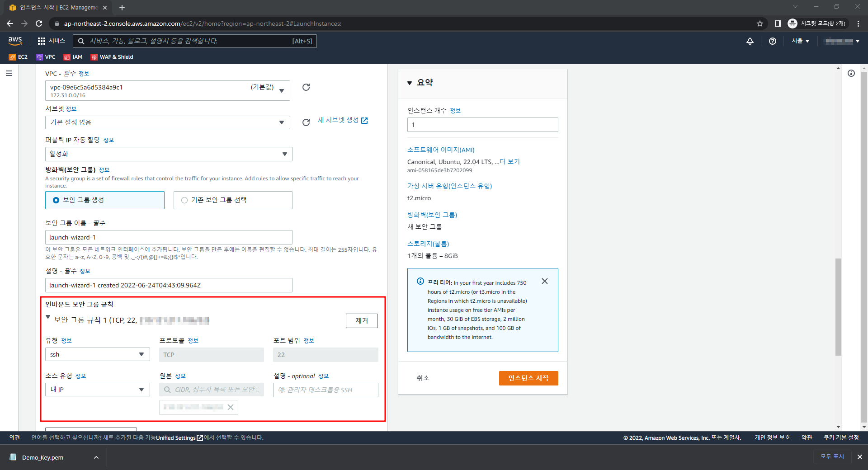The height and width of the screenshot is (470, 868).
Task: Click the security group name field
Action: tap(169, 237)
